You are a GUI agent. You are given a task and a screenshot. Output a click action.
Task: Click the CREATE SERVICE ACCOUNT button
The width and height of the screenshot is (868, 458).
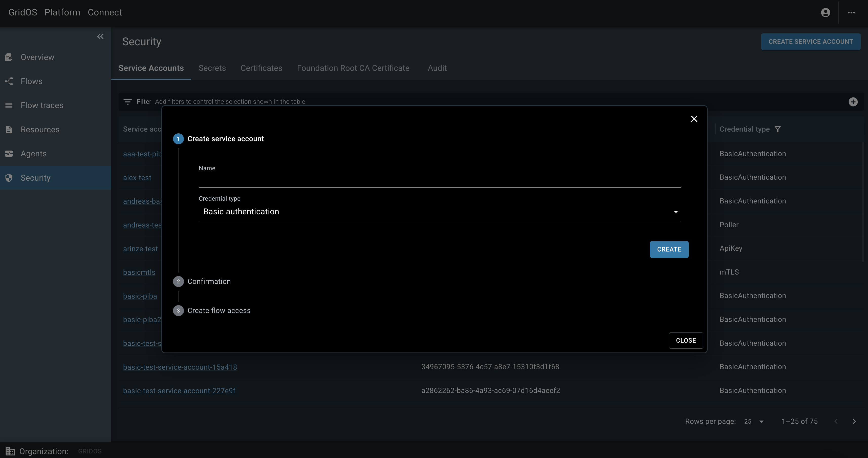coord(810,42)
